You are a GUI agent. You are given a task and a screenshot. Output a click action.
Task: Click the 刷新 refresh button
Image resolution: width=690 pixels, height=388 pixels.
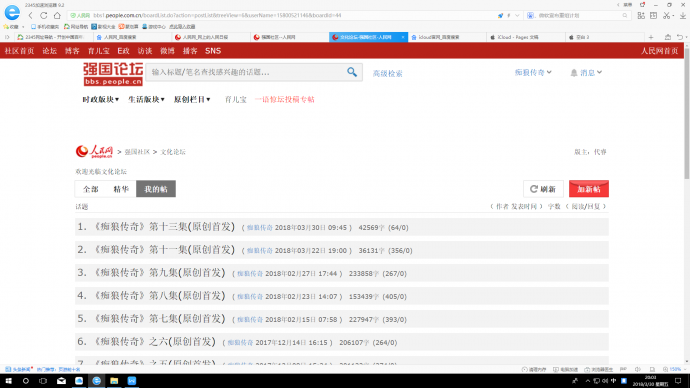pyautogui.click(x=543, y=189)
